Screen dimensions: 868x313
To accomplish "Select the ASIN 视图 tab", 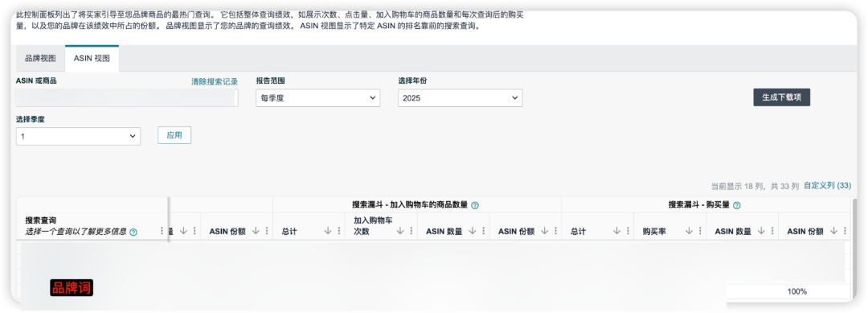I will click(x=92, y=59).
